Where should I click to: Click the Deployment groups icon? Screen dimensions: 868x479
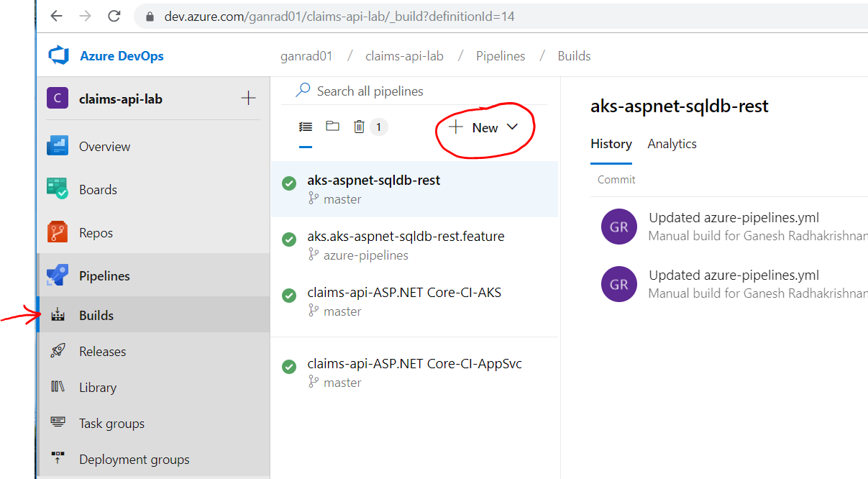(x=58, y=458)
